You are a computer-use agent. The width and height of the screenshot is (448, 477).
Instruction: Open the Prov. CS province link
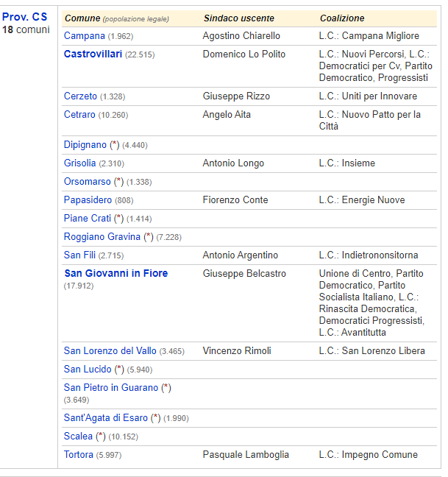pos(24,17)
